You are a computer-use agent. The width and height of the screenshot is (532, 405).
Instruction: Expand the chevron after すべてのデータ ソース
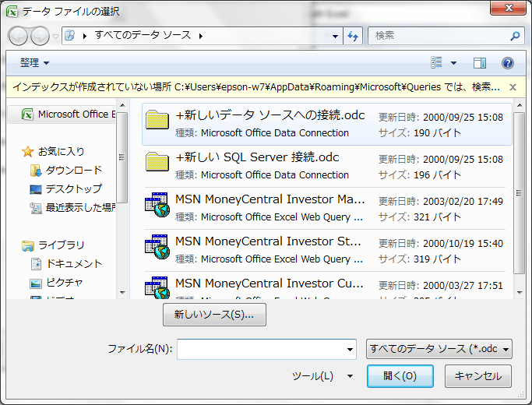tap(201, 36)
